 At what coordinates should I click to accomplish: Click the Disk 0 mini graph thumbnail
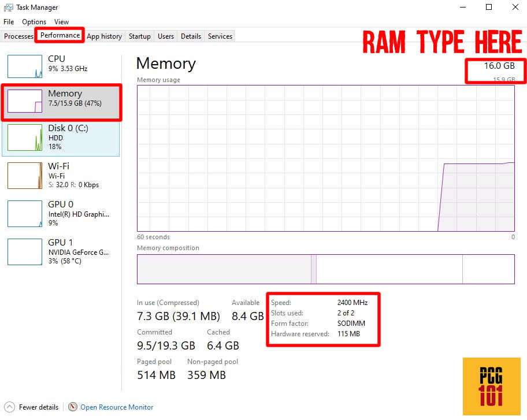(x=25, y=137)
